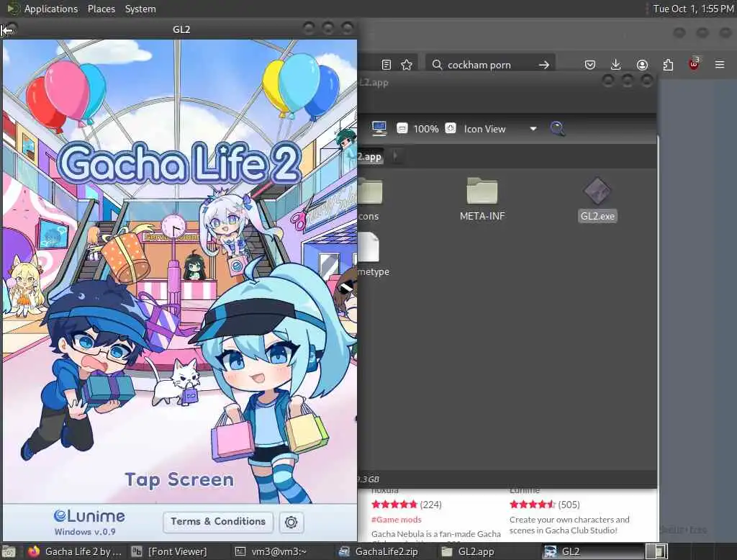This screenshot has width=737, height=560.
Task: Select the META-INF folder
Action: pos(482,200)
